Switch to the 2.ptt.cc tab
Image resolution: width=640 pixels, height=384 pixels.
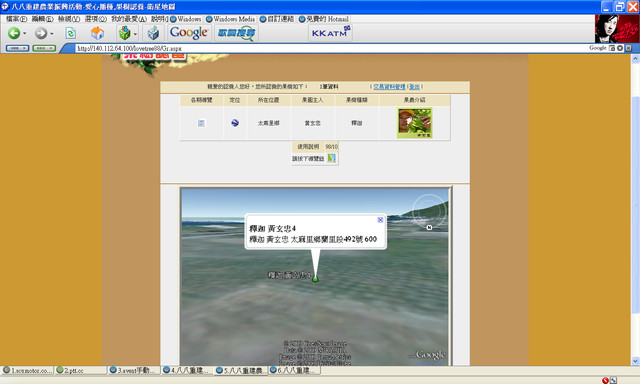click(80, 370)
